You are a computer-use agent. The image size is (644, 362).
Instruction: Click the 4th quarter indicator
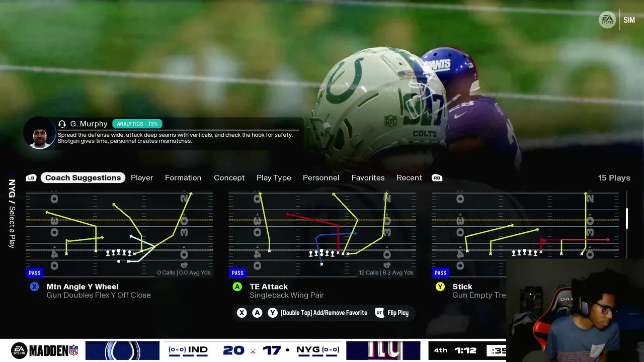click(441, 350)
